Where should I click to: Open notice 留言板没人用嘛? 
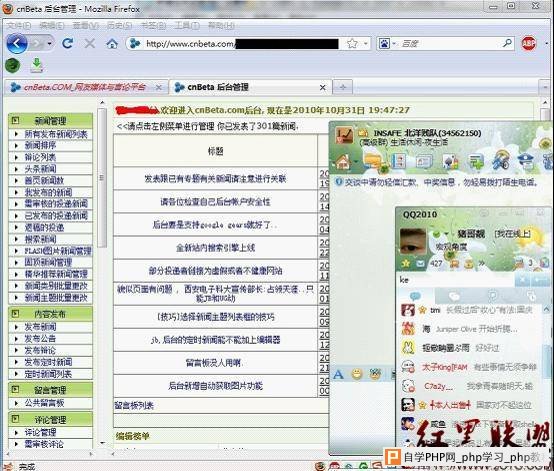(x=214, y=363)
